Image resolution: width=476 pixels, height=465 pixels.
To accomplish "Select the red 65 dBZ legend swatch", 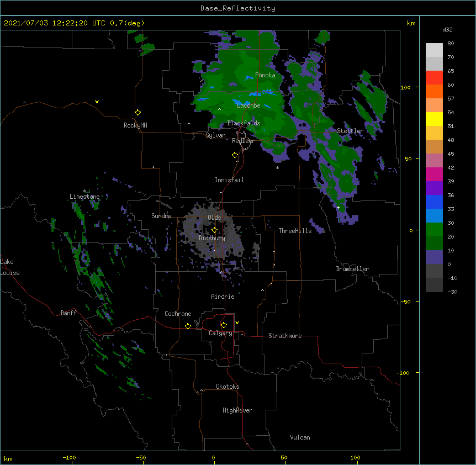I will [434, 78].
